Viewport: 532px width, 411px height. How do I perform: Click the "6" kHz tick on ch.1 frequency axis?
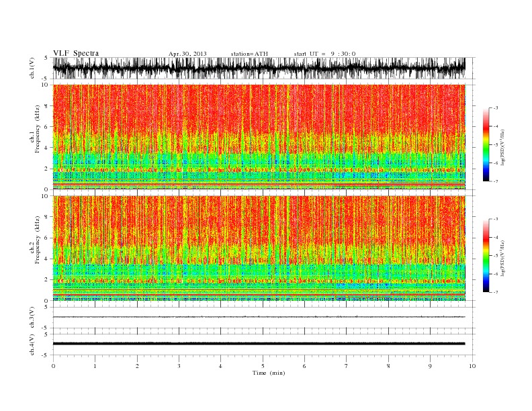pyautogui.click(x=46, y=127)
